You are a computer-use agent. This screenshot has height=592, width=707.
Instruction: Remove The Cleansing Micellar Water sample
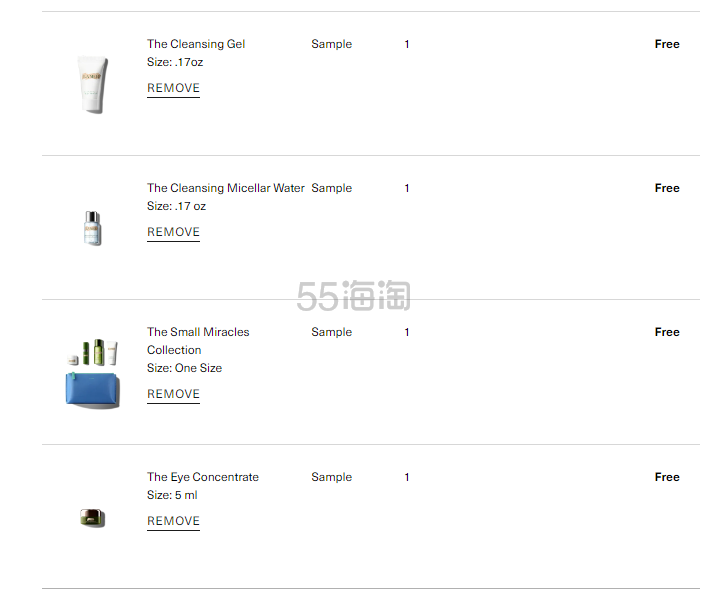(x=173, y=232)
